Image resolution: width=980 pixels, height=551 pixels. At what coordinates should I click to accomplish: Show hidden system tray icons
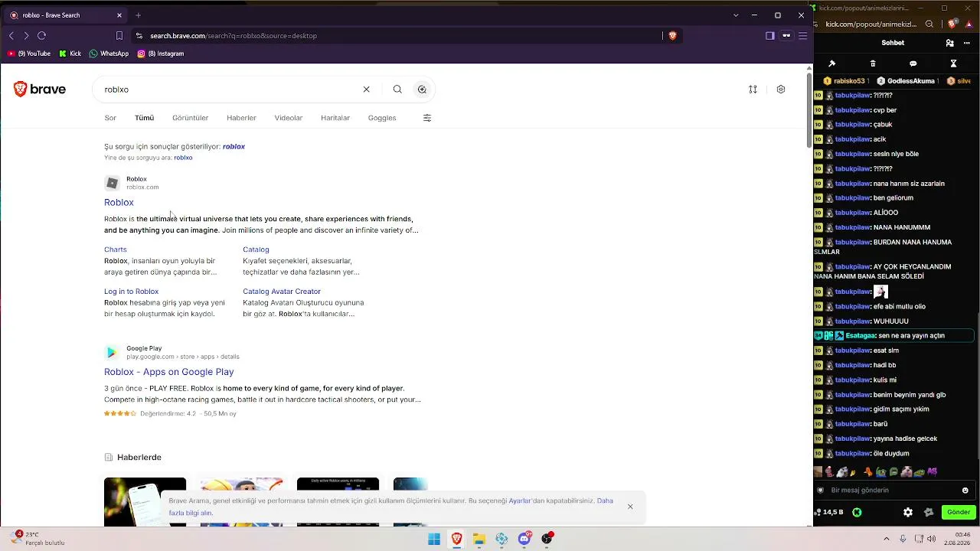[x=887, y=539]
